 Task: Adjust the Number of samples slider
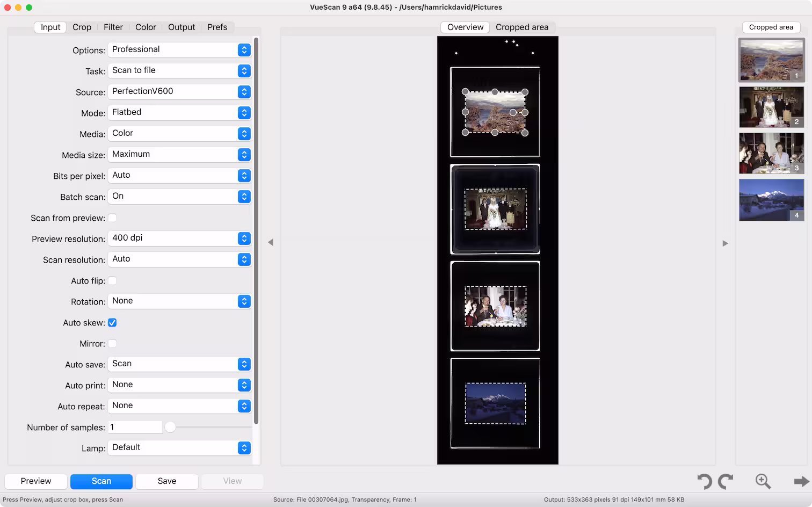click(170, 428)
